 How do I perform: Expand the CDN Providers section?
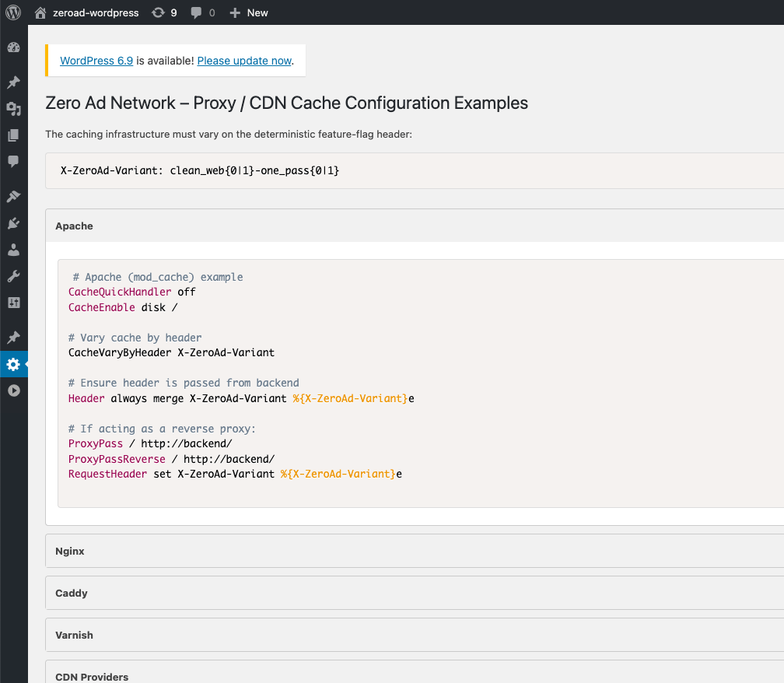pos(92,676)
